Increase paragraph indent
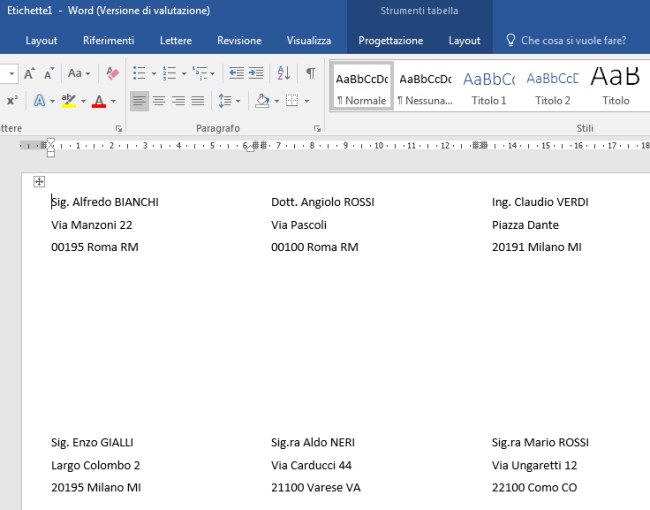 256,74
